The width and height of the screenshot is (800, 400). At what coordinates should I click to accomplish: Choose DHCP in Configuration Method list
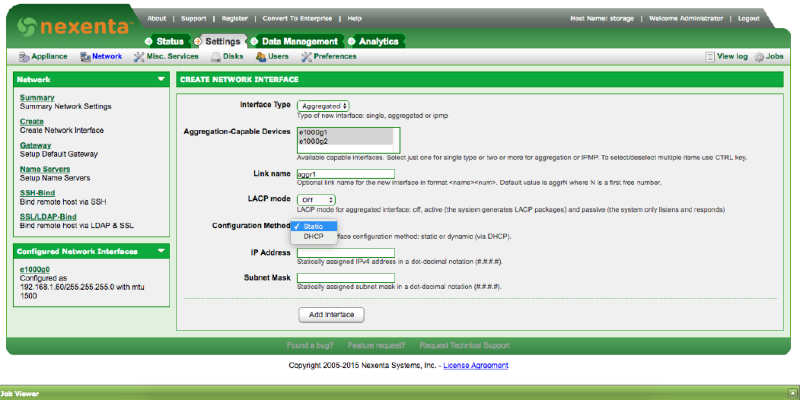(313, 236)
